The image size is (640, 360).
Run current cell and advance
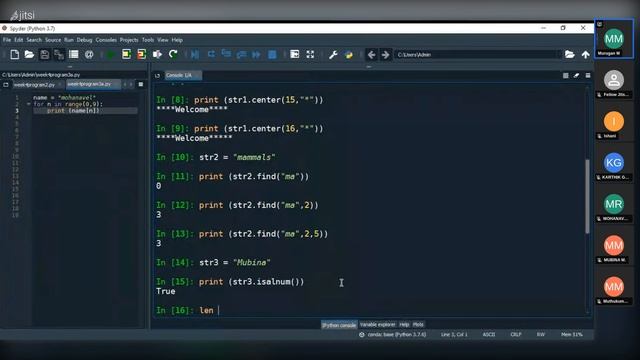pyautogui.click(x=141, y=54)
